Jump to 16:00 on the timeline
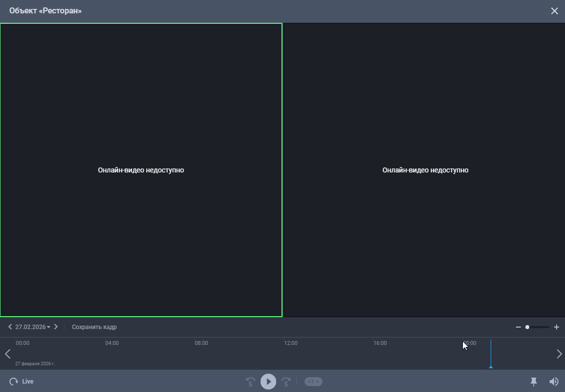 380,343
